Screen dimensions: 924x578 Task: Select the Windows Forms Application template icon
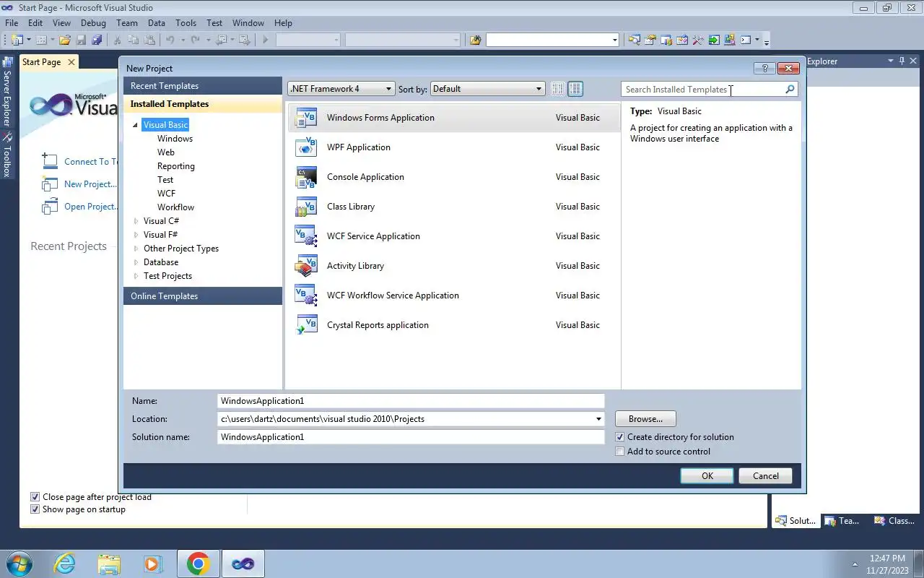(x=306, y=118)
